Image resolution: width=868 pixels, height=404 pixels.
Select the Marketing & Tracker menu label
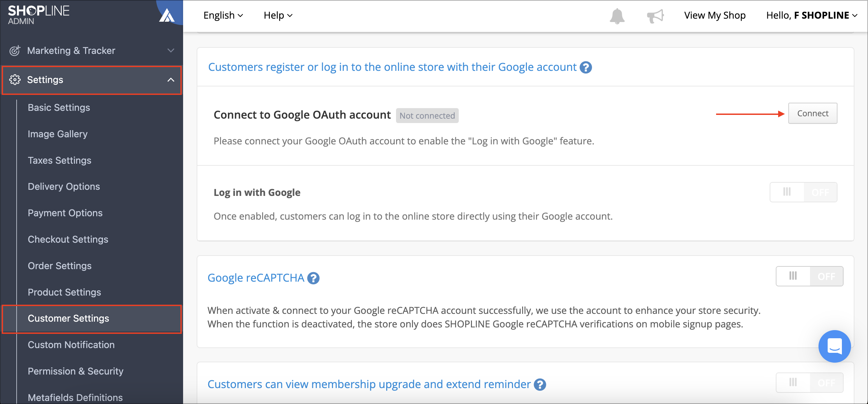pyautogui.click(x=71, y=50)
